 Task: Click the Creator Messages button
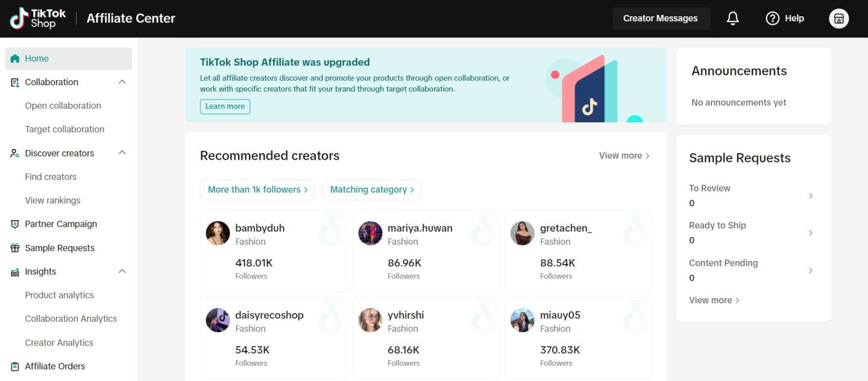tap(661, 19)
